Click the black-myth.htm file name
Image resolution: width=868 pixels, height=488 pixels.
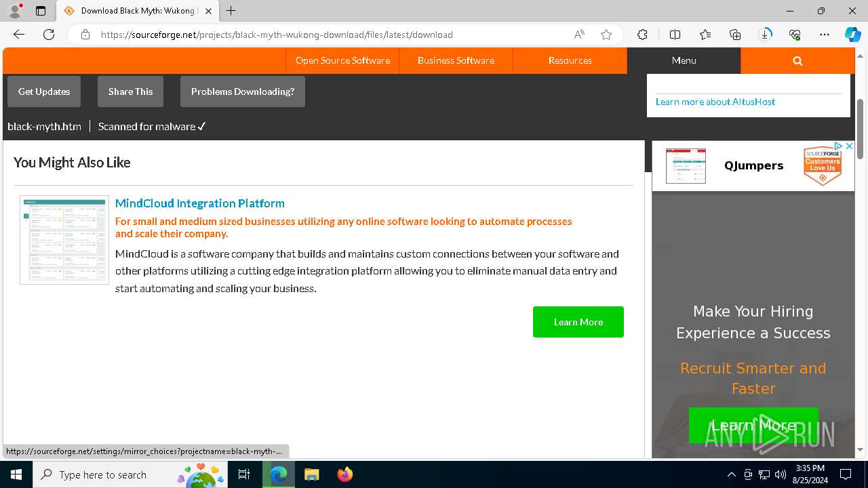click(x=44, y=127)
